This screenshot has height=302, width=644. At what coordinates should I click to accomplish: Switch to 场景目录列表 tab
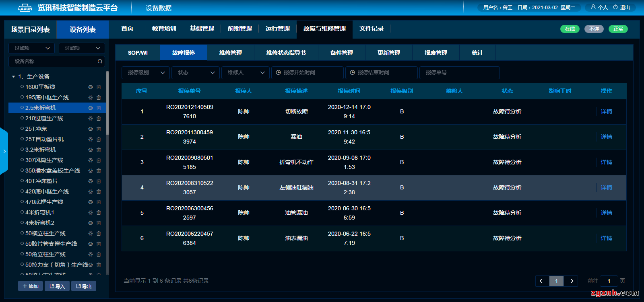[x=31, y=30]
